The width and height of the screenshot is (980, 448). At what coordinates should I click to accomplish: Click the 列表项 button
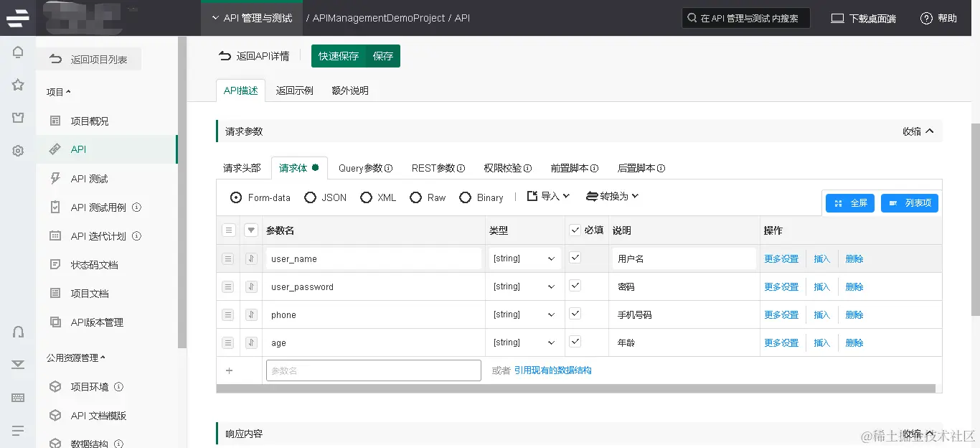point(910,203)
